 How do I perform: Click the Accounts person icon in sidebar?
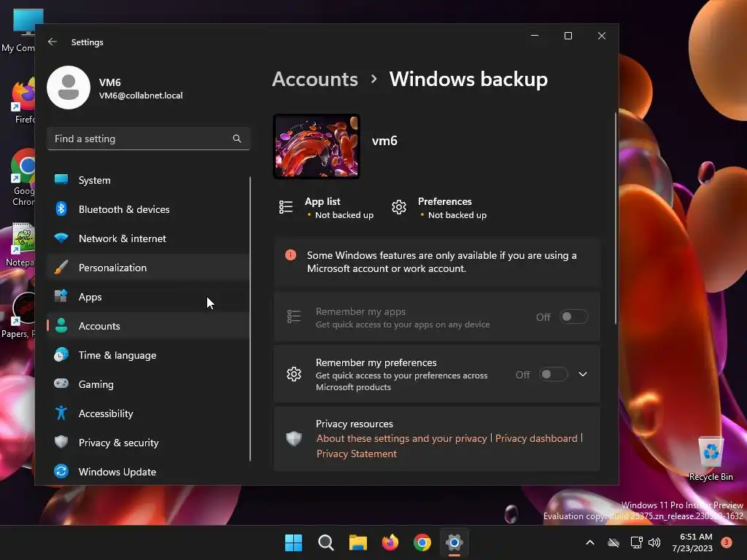point(61,325)
